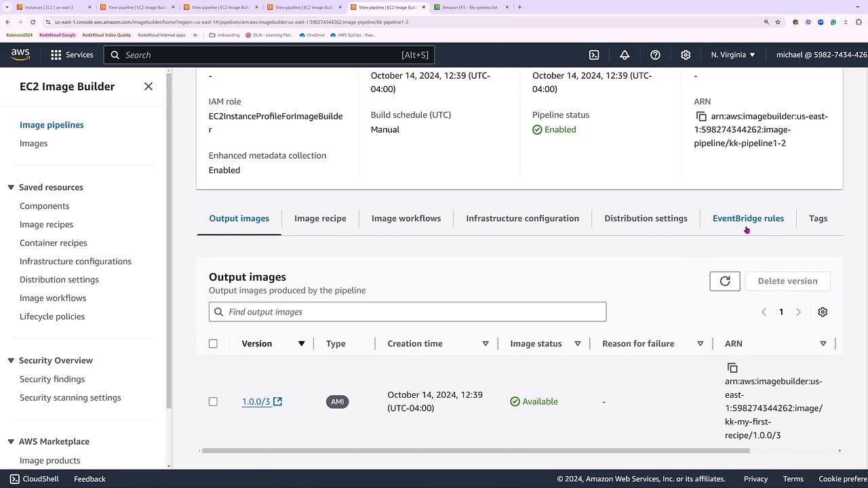The width and height of the screenshot is (868, 488).
Task: Open the Infrastructure configuration tab
Action: pyautogui.click(x=522, y=218)
